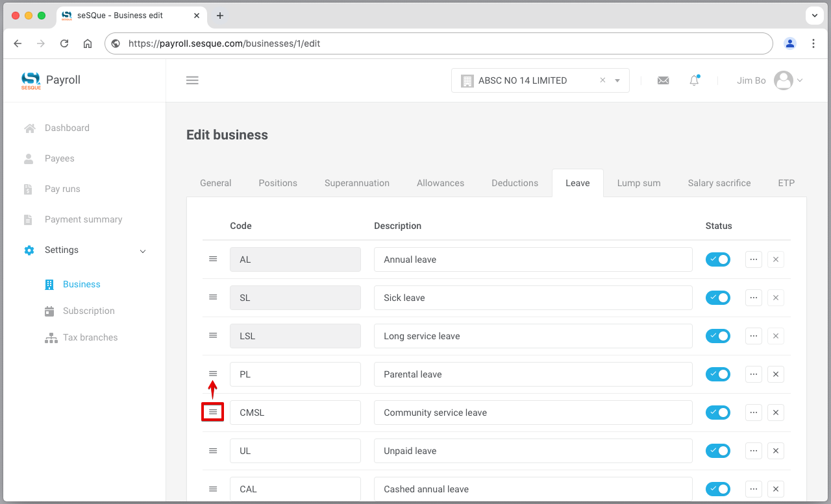831x504 pixels.
Task: Disable the Annual leave status toggle
Action: click(717, 259)
